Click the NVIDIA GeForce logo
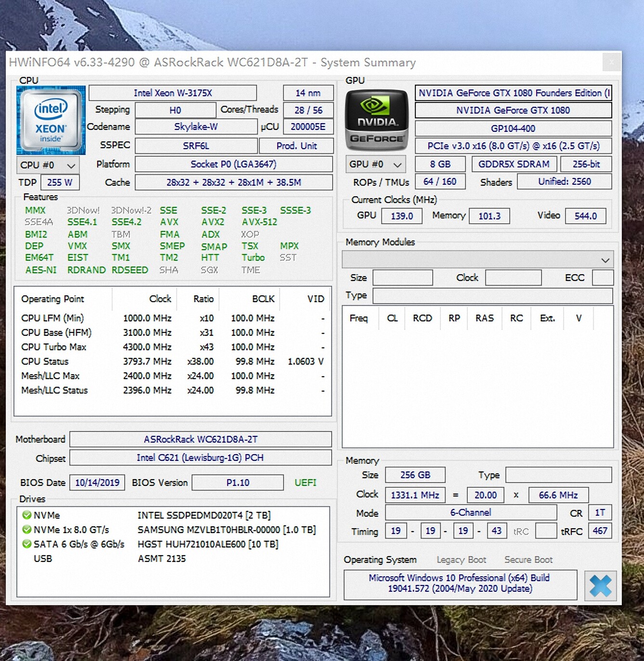The width and height of the screenshot is (644, 661). [377, 120]
